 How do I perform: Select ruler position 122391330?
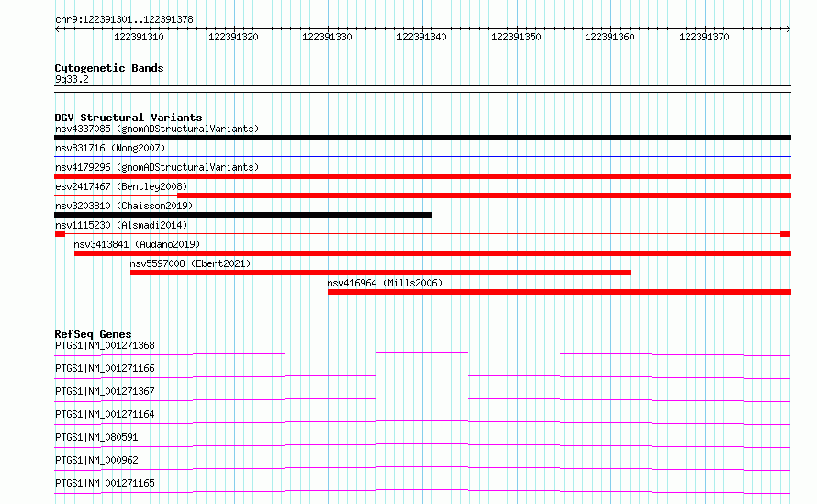[327, 37]
